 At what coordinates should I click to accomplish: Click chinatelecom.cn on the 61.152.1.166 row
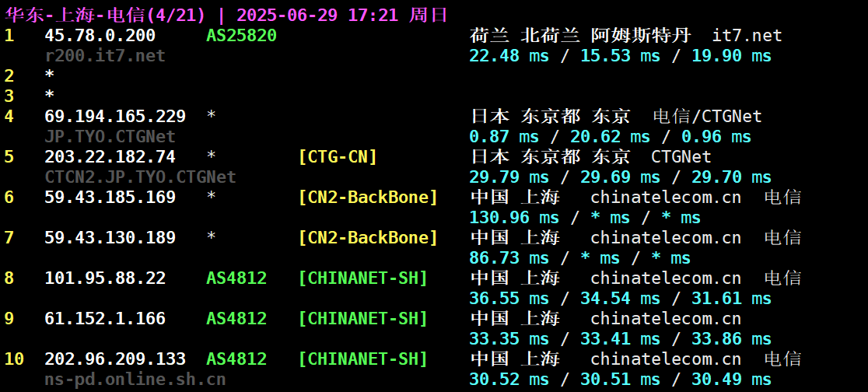[666, 318]
